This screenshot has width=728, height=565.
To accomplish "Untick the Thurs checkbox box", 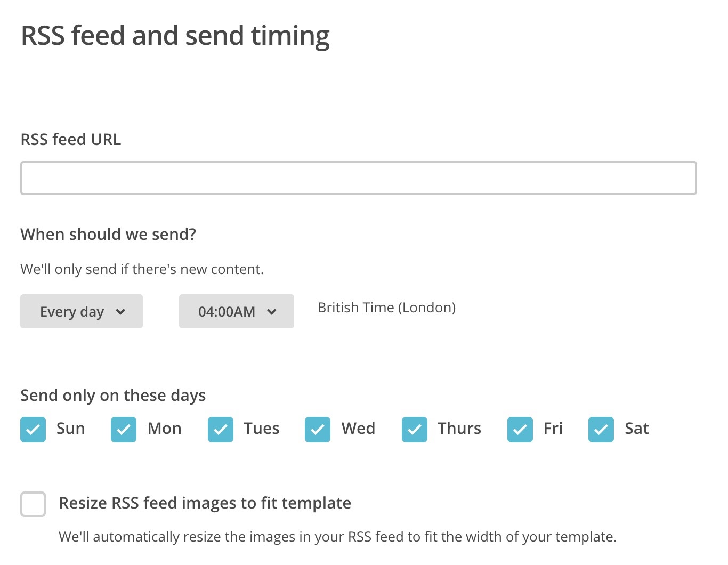I will (x=415, y=430).
